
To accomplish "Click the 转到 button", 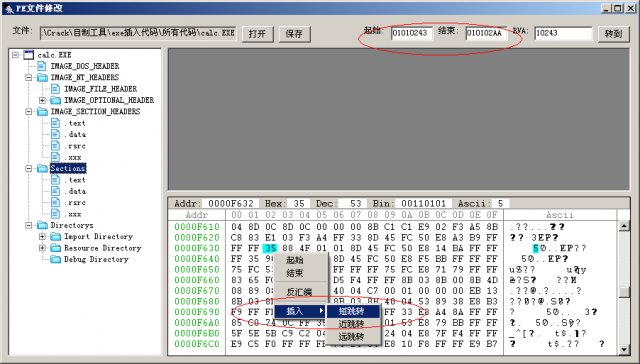I will (613, 34).
